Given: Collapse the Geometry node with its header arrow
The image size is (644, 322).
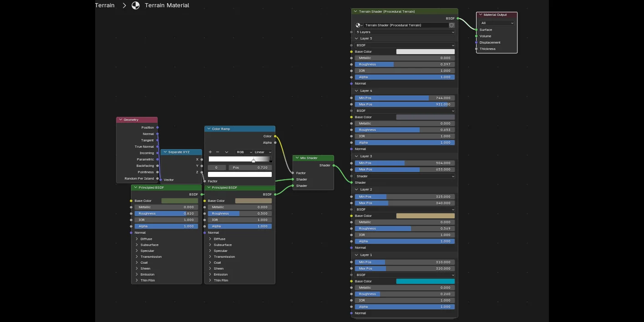Looking at the screenshot, I should pos(121,120).
